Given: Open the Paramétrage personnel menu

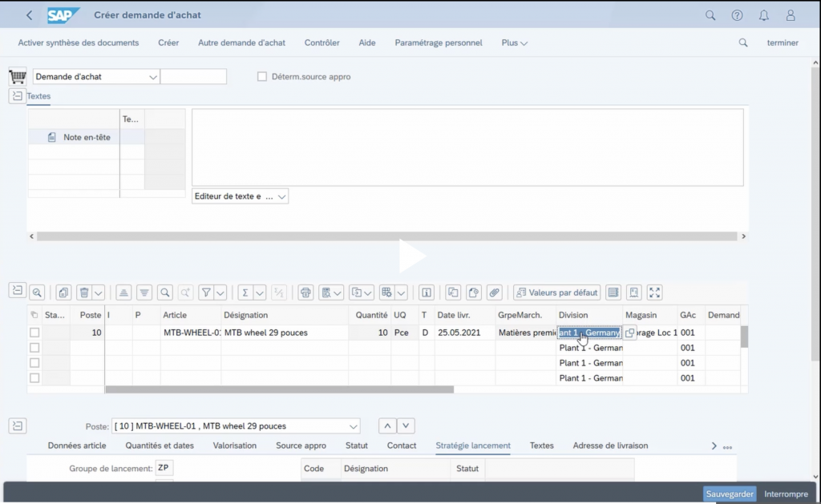Looking at the screenshot, I should pos(439,42).
